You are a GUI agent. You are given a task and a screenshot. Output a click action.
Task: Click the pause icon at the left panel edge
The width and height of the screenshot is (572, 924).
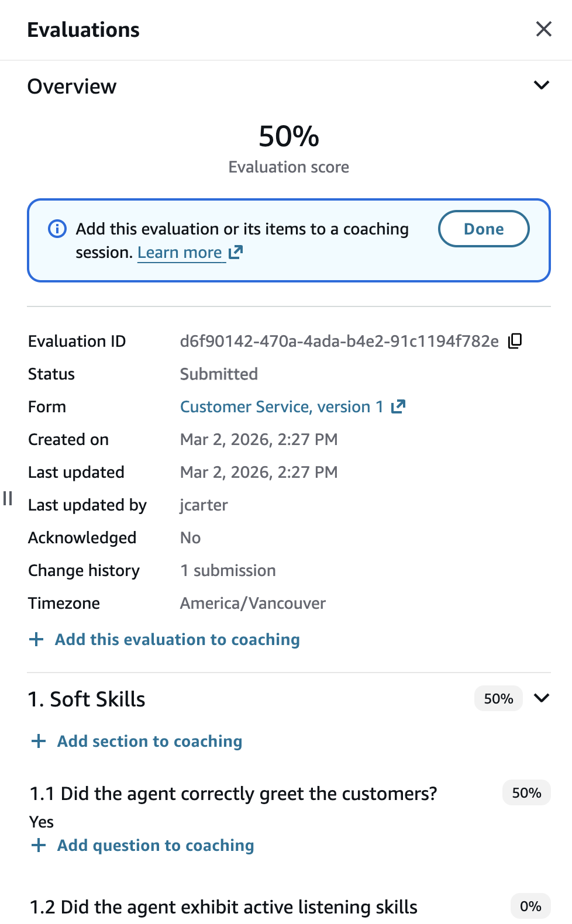click(x=8, y=499)
